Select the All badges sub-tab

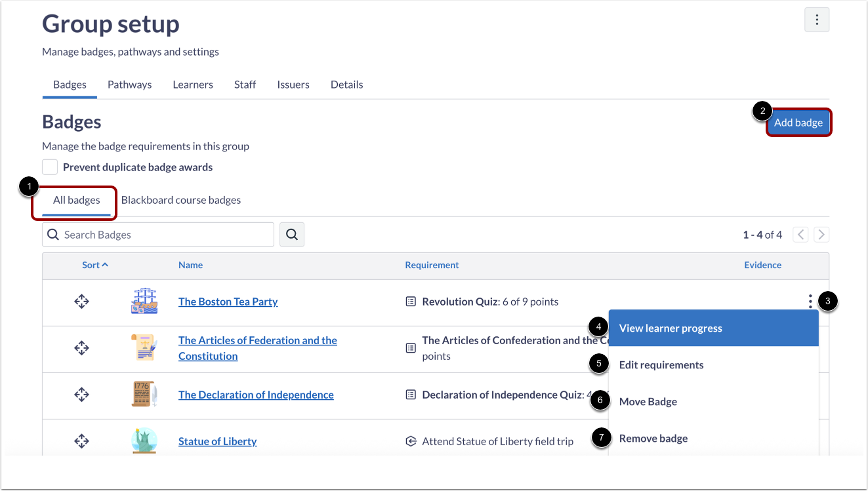click(77, 200)
